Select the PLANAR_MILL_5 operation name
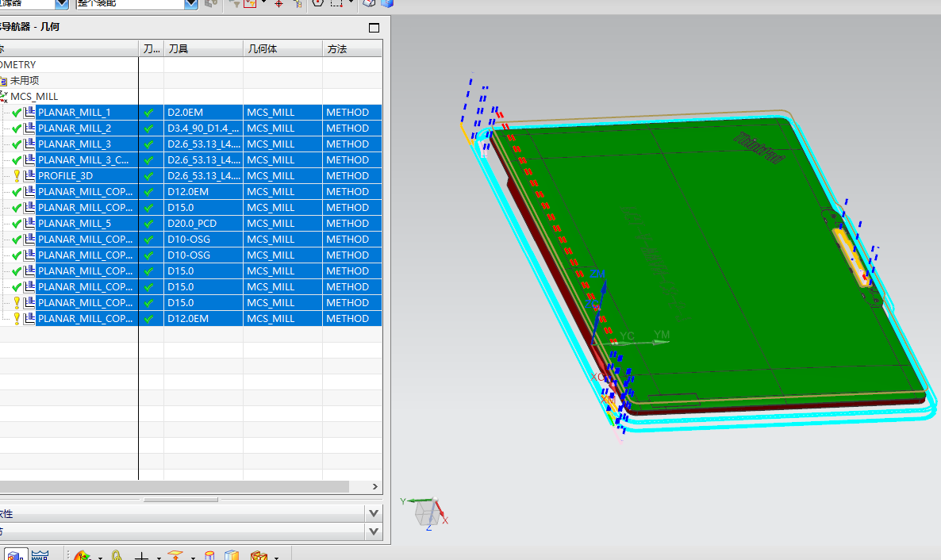 75,223
